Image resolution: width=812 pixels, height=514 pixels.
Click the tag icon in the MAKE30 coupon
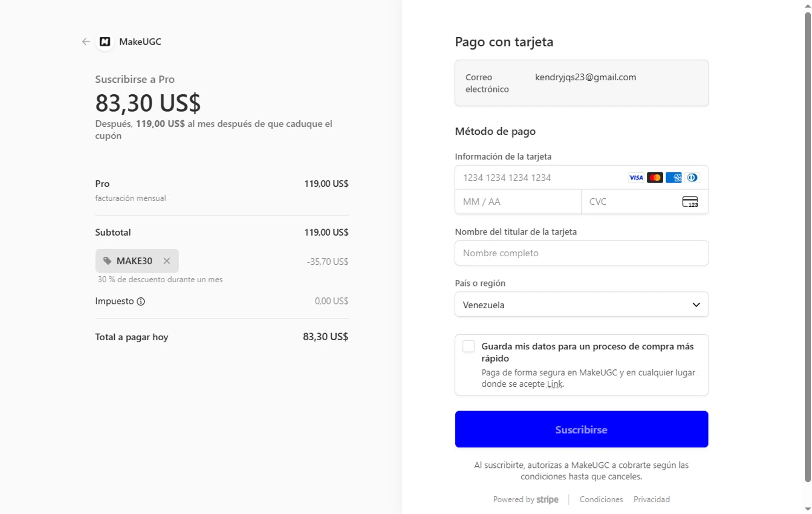pyautogui.click(x=107, y=261)
